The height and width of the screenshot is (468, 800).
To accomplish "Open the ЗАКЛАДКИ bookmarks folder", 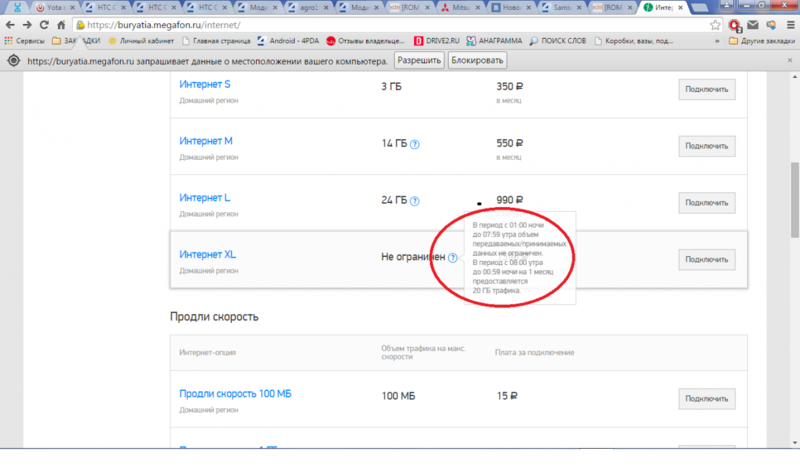I will point(76,41).
